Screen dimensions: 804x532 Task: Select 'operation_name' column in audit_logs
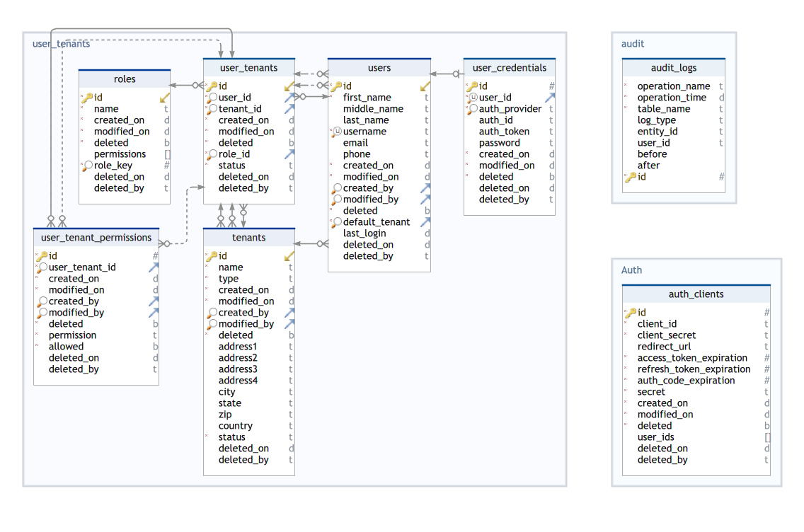coord(674,86)
